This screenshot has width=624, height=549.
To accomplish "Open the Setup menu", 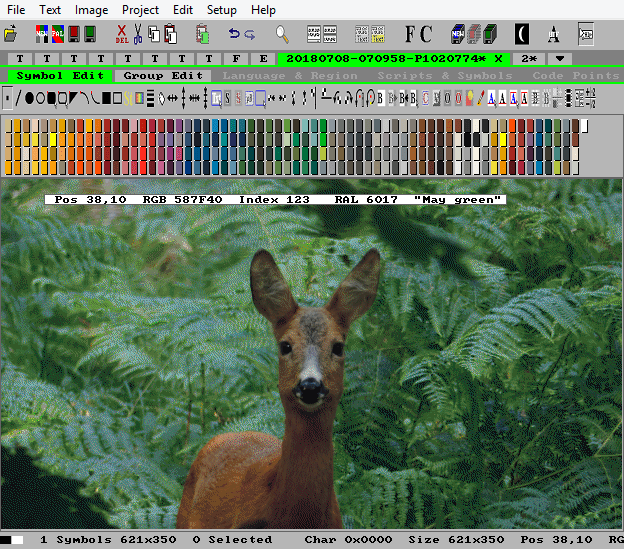I will point(222,10).
